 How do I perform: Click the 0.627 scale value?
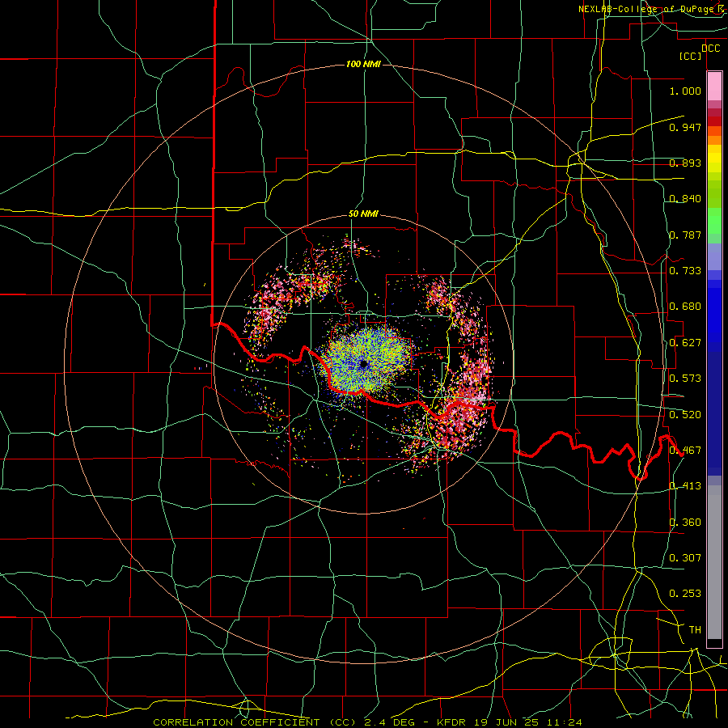(685, 343)
